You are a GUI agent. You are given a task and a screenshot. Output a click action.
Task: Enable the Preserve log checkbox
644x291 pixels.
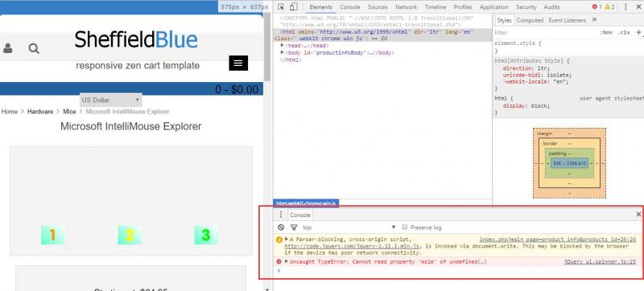pos(405,227)
